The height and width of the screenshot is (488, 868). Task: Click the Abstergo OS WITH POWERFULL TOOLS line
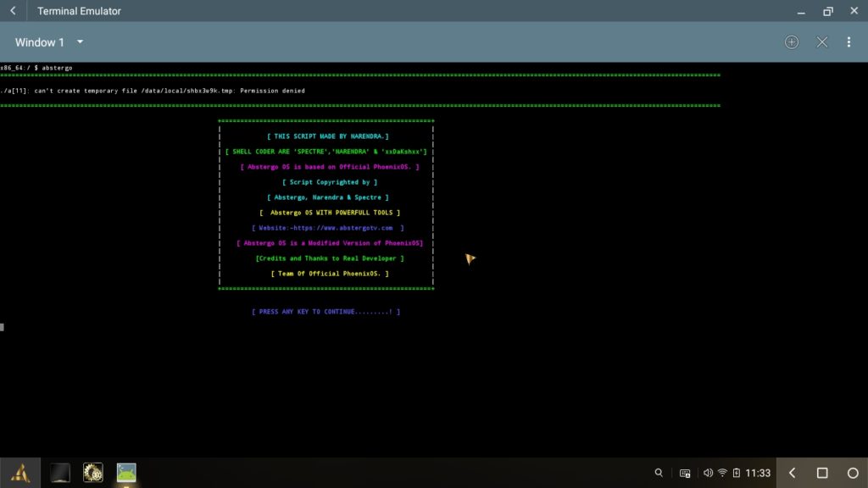click(x=330, y=213)
